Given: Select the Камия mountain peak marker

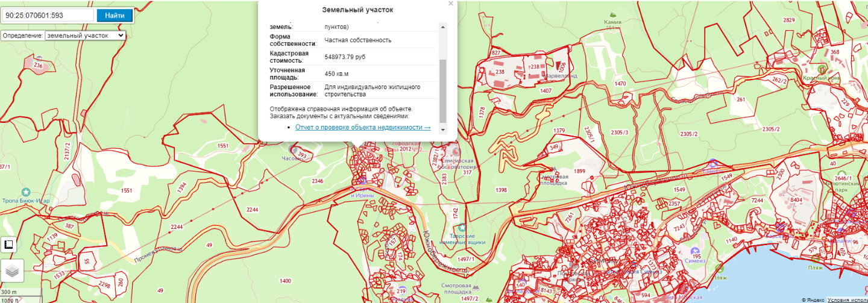Looking at the screenshot, I should [613, 13].
